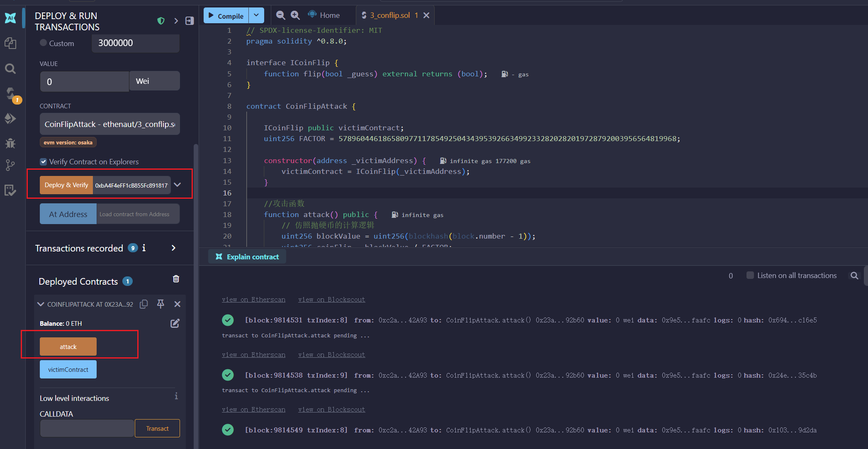Copy deployed CoinFlipAttack contract address
Screen dimensions: 868x449
pyautogui.click(x=144, y=304)
